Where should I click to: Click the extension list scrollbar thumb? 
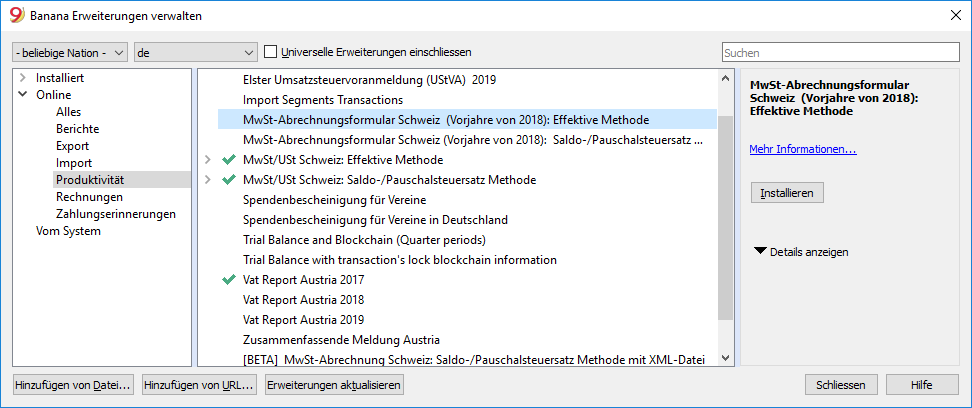coord(723,218)
